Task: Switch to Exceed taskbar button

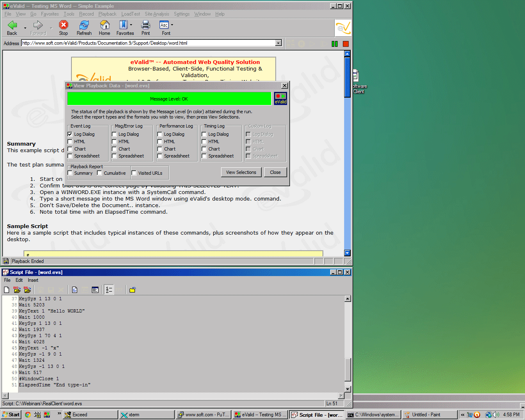Action: 90,415
